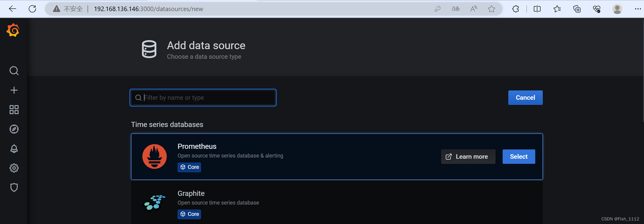Select the Prometheus data source
Screen dimensions: 644x224
pos(519,157)
